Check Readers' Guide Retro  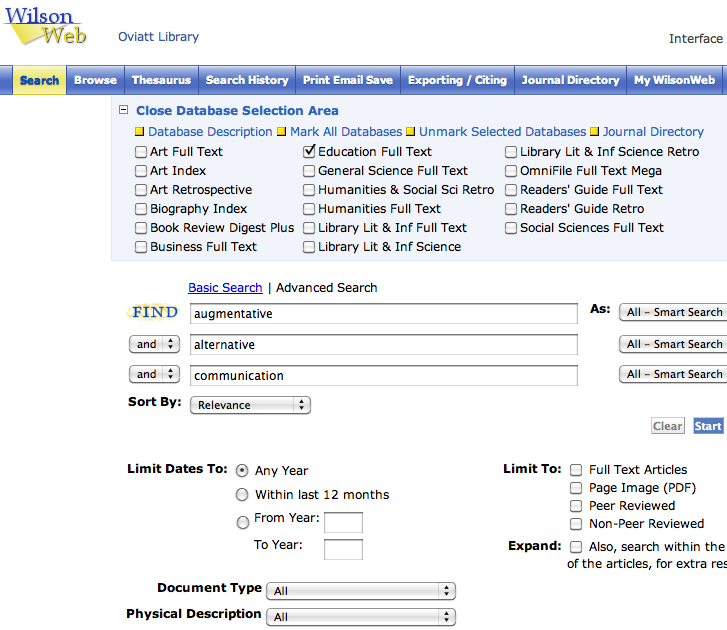510,209
